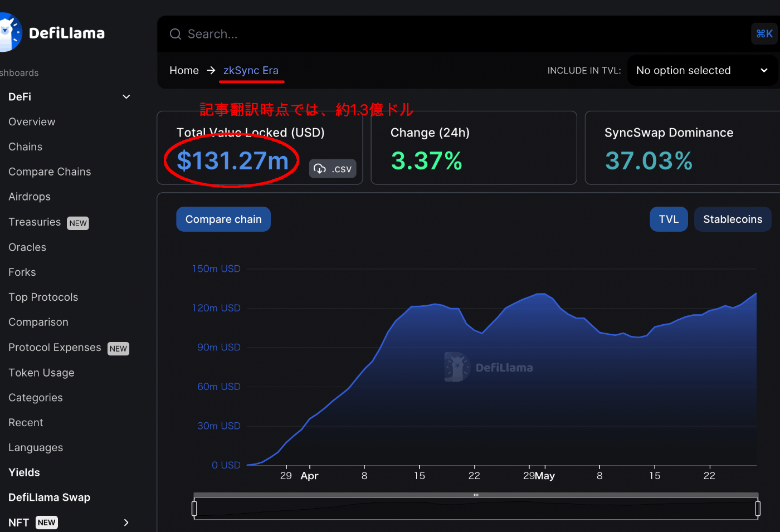Toggle the Stablecoins chart option

[x=733, y=219]
